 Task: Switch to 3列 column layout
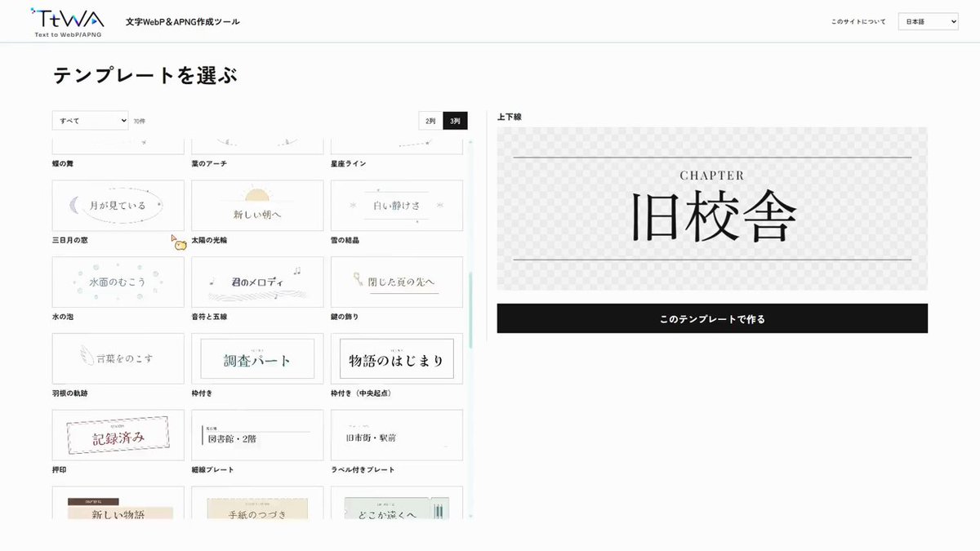click(x=456, y=121)
